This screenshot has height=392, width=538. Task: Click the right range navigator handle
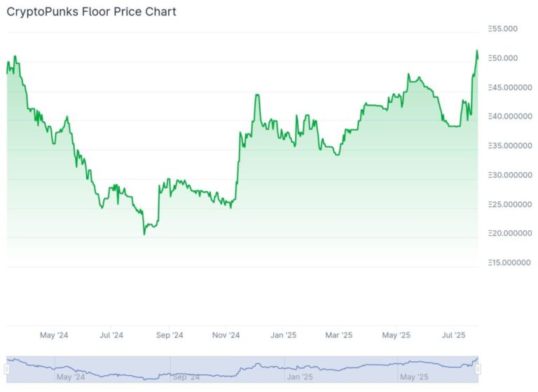478,370
